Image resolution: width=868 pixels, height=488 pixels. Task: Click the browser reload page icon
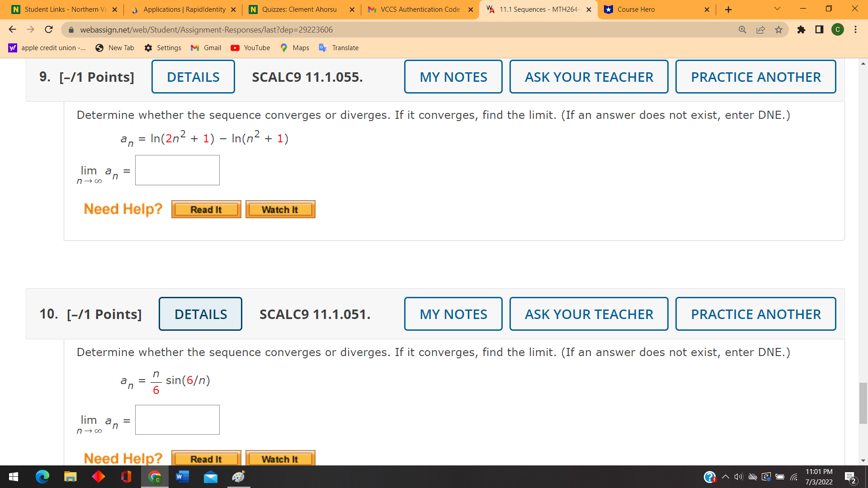pos(49,29)
